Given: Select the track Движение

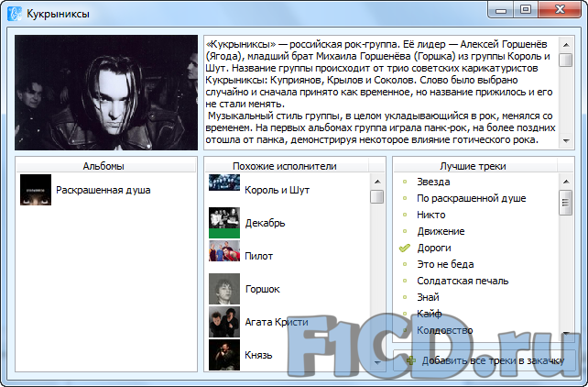Looking at the screenshot, I should point(441,231).
